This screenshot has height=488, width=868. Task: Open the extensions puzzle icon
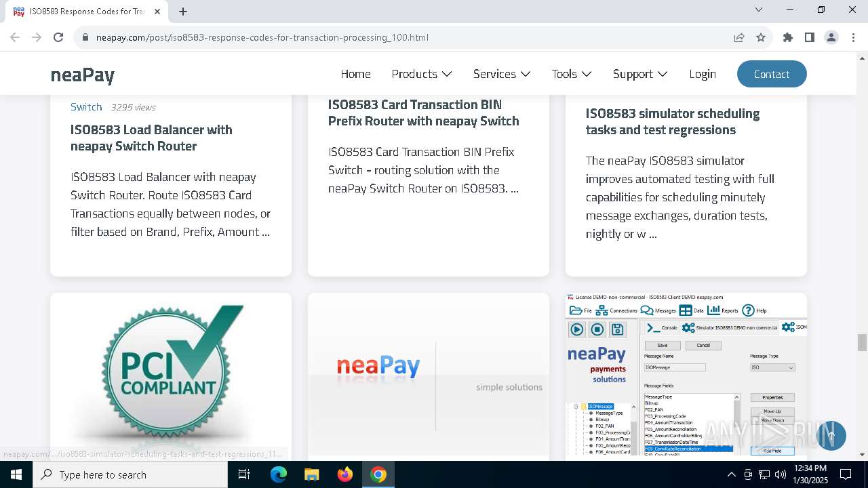pyautogui.click(x=788, y=37)
